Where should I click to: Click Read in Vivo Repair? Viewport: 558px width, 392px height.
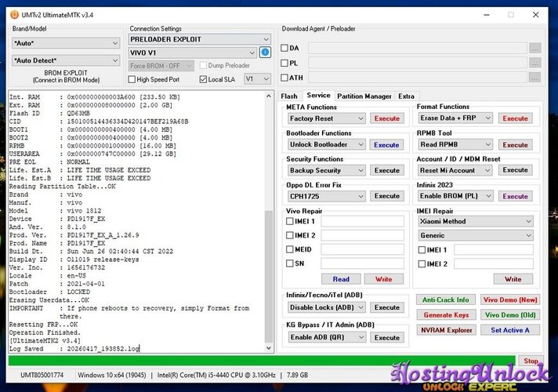(341, 279)
